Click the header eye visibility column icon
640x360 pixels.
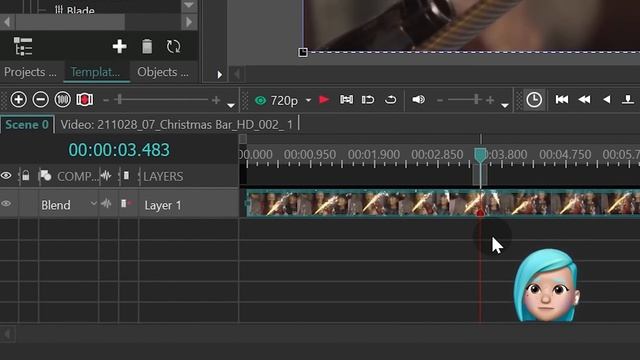click(x=6, y=176)
